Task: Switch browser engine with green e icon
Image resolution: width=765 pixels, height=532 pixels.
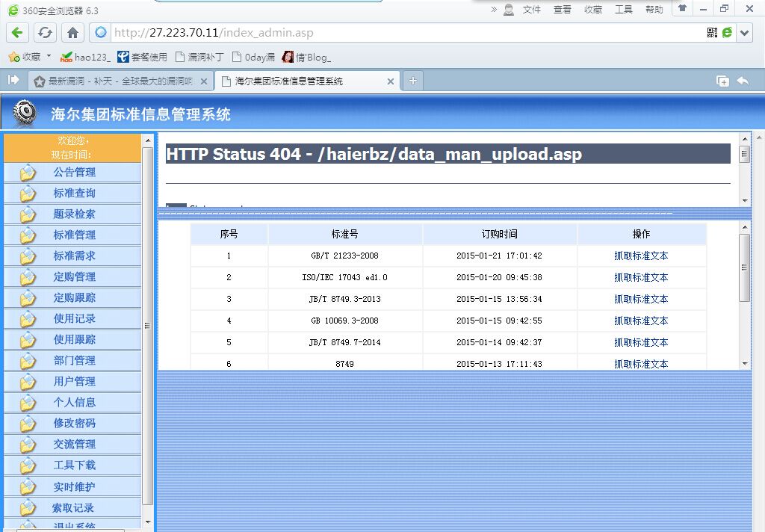Action: [x=728, y=33]
